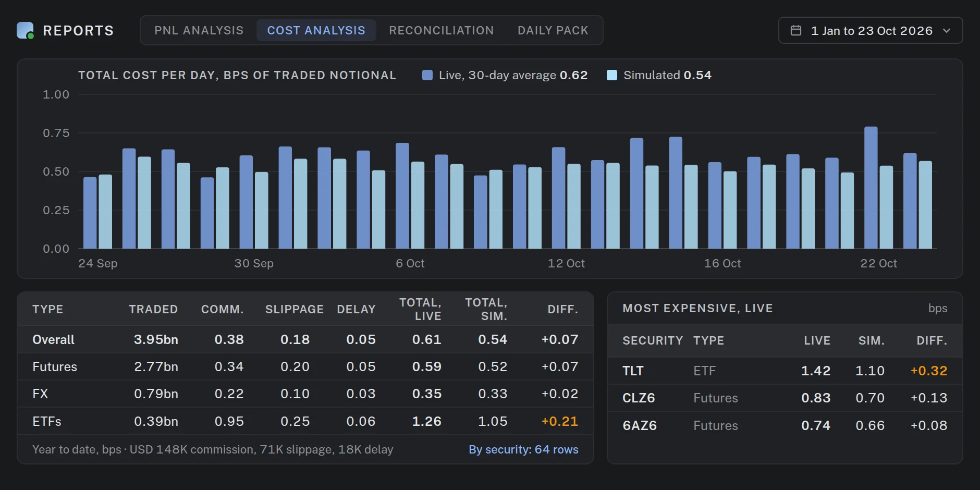Click the tallest live bar near 22 Oct

coord(871,188)
